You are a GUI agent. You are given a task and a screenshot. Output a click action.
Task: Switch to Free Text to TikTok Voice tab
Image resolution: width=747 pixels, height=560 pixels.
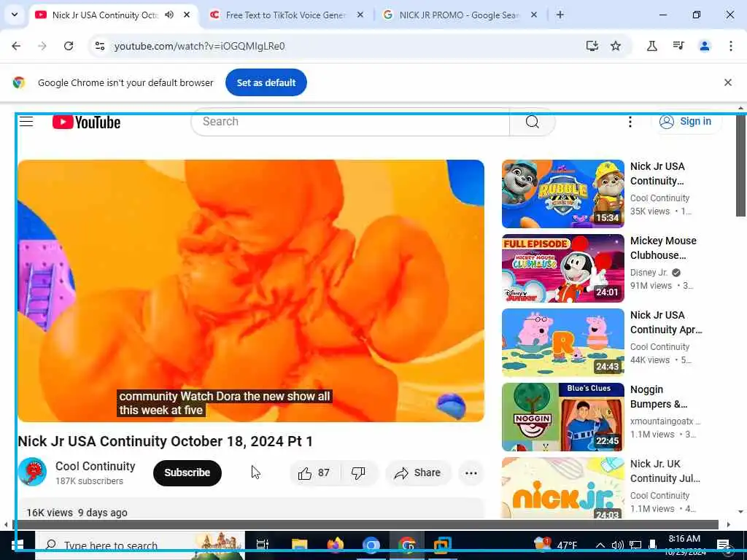285,15
